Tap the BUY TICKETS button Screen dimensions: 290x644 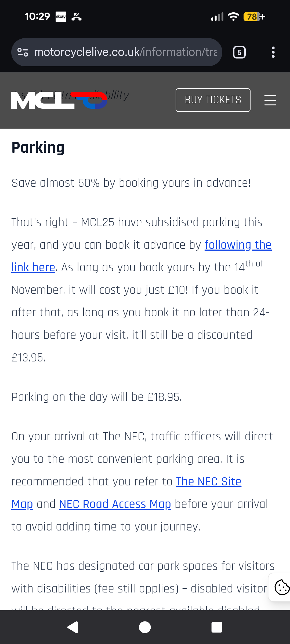pyautogui.click(x=213, y=100)
